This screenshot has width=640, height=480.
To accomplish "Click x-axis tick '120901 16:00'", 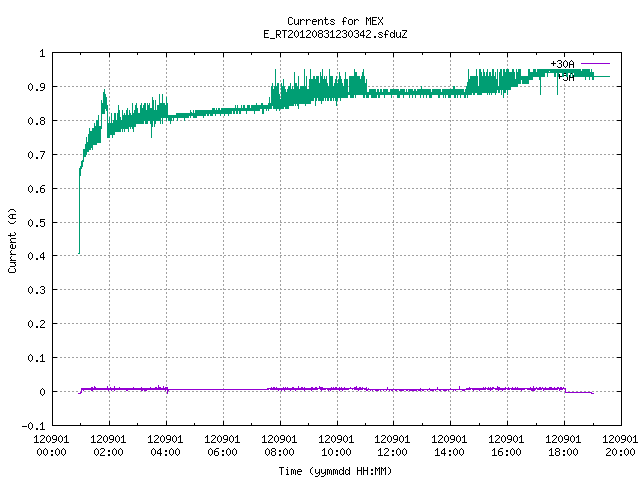I will pos(507,446).
